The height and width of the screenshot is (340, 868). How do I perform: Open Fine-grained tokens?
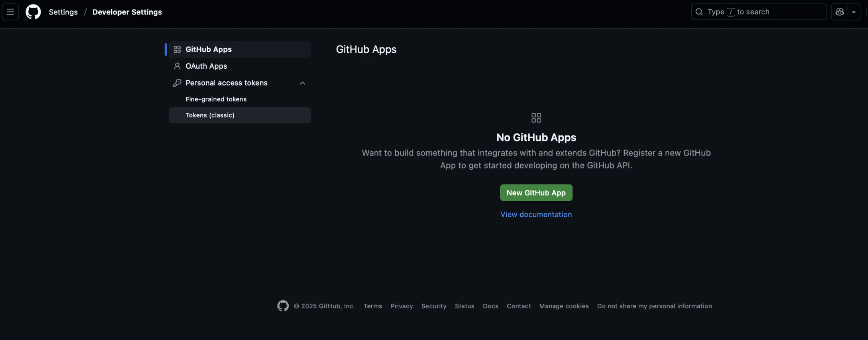(240, 99)
